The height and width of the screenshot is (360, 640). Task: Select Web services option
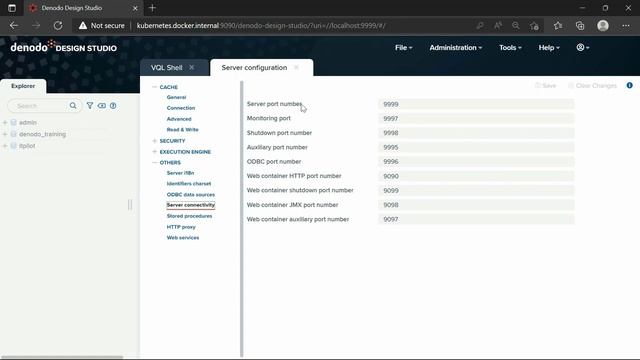point(183,238)
